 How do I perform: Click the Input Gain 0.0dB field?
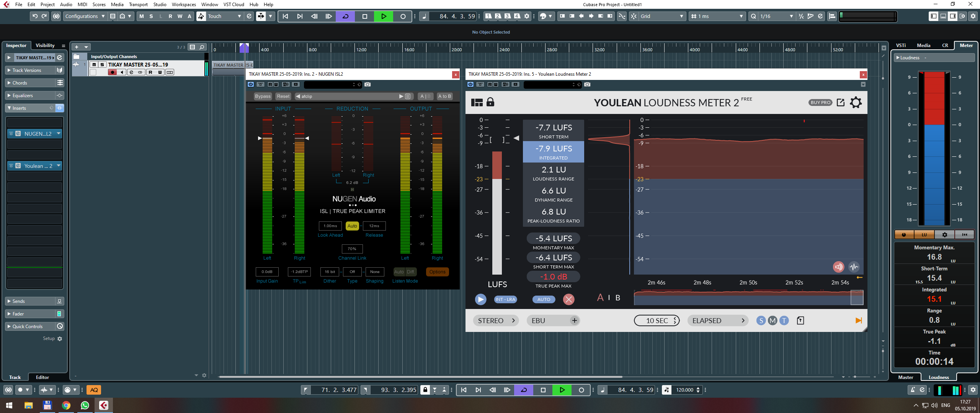point(267,272)
